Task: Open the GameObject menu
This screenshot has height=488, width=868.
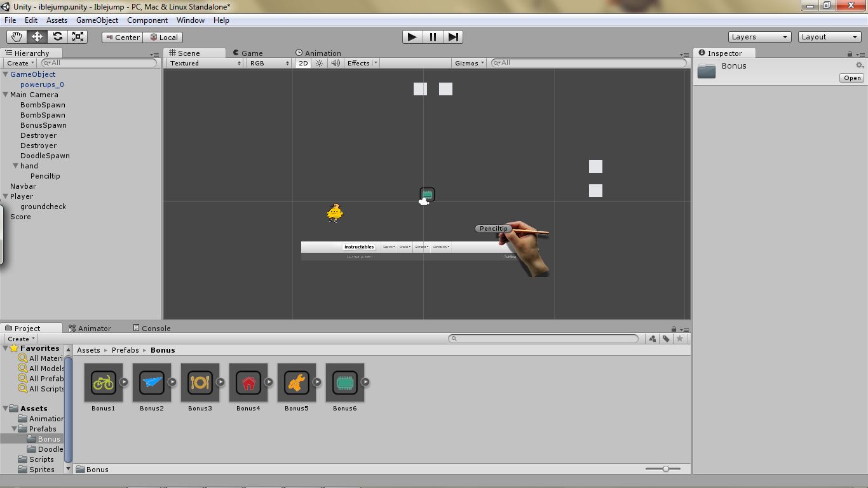Action: coord(97,20)
